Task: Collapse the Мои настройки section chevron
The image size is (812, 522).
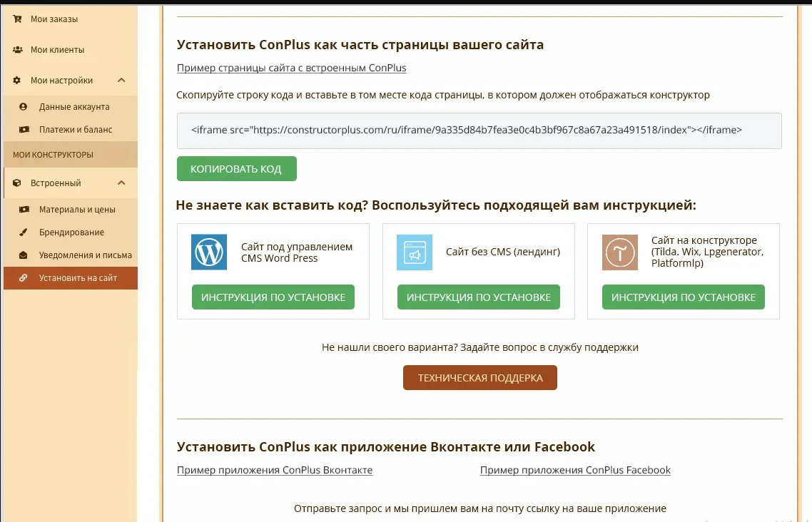Action: tap(121, 81)
